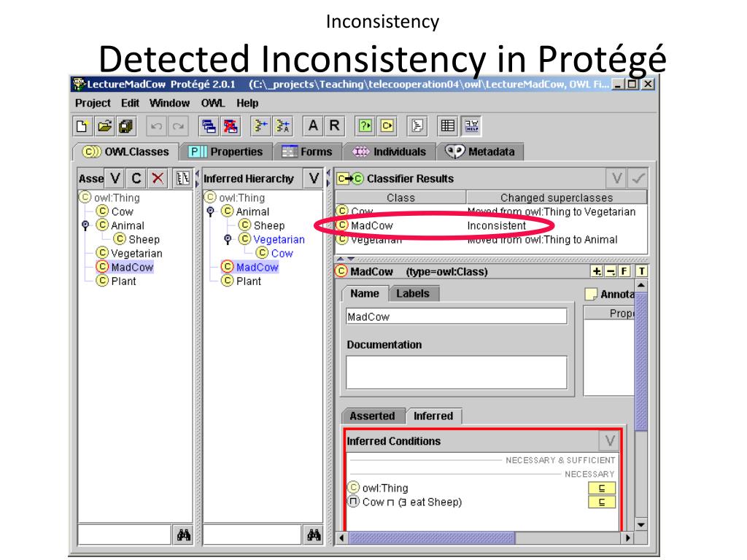Click the windows icon with red X
Viewport: 747px width, 560px height.
pos(231,126)
